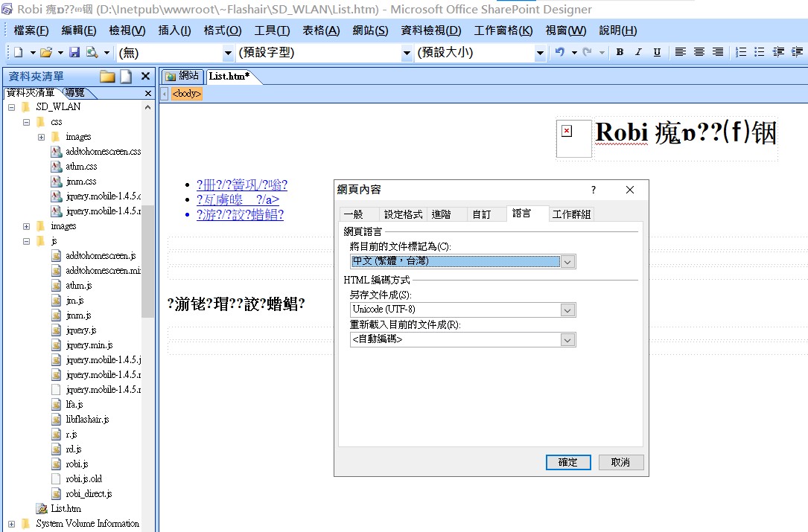This screenshot has height=532, width=808.
Task: Click the Preview in browser icon
Action: click(92, 52)
